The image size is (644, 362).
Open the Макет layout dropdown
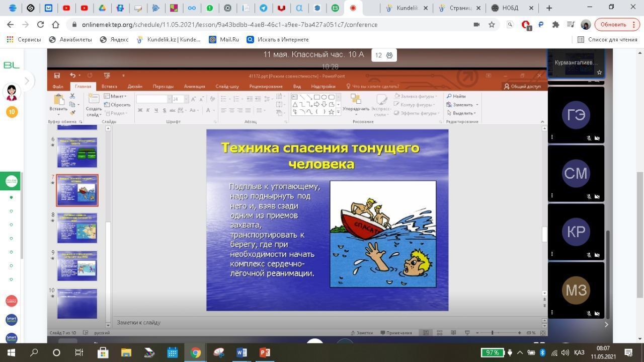pyautogui.click(x=115, y=96)
